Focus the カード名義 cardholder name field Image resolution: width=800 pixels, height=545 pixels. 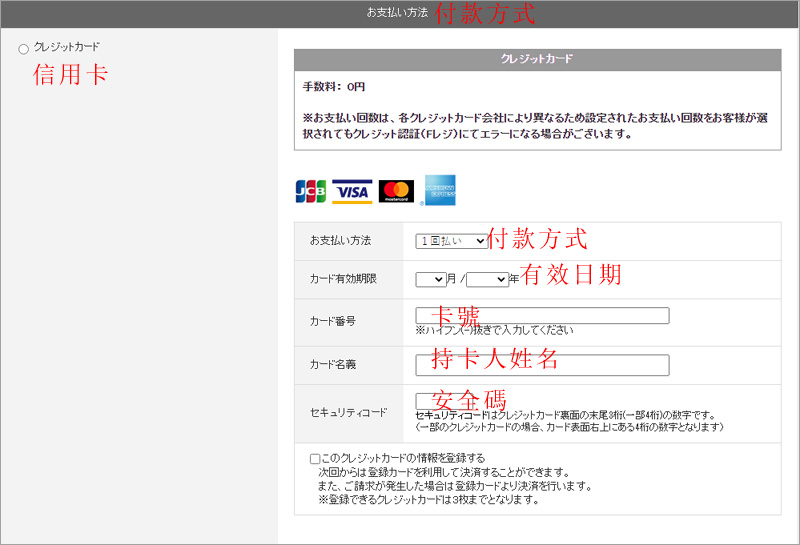(x=541, y=364)
